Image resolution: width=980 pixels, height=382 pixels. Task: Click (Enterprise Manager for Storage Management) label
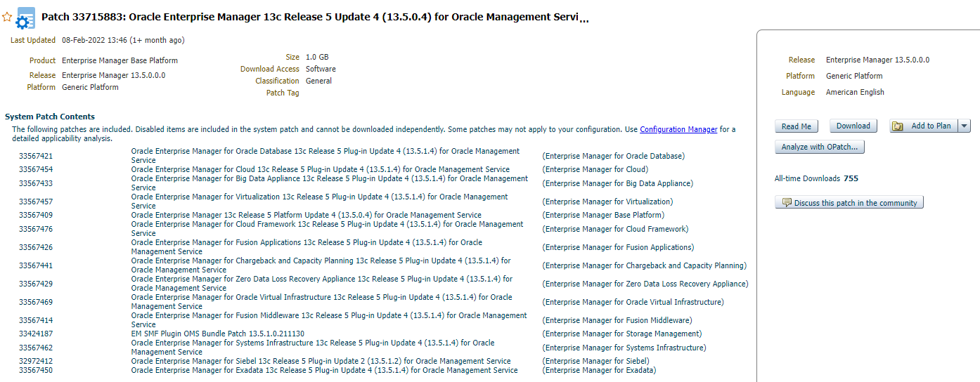(622, 334)
